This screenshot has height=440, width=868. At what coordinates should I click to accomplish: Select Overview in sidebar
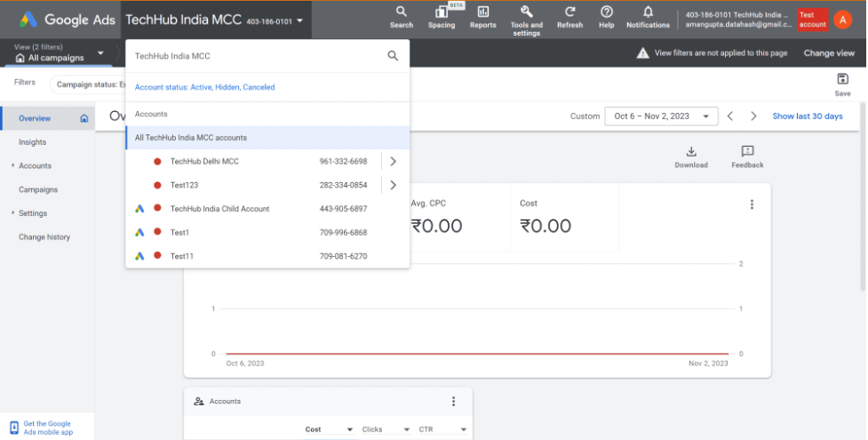point(48,118)
